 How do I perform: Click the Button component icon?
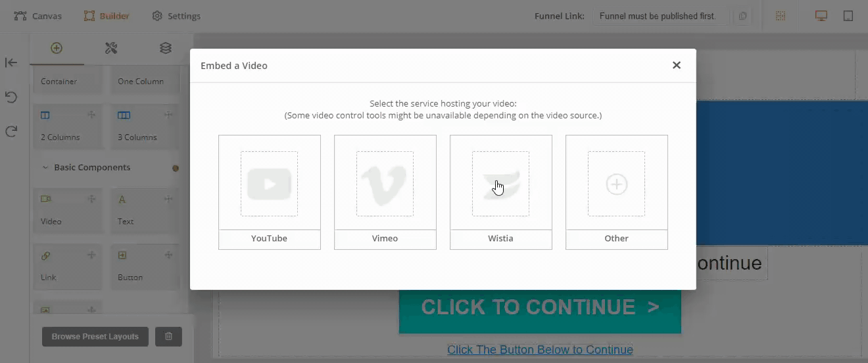point(122,255)
